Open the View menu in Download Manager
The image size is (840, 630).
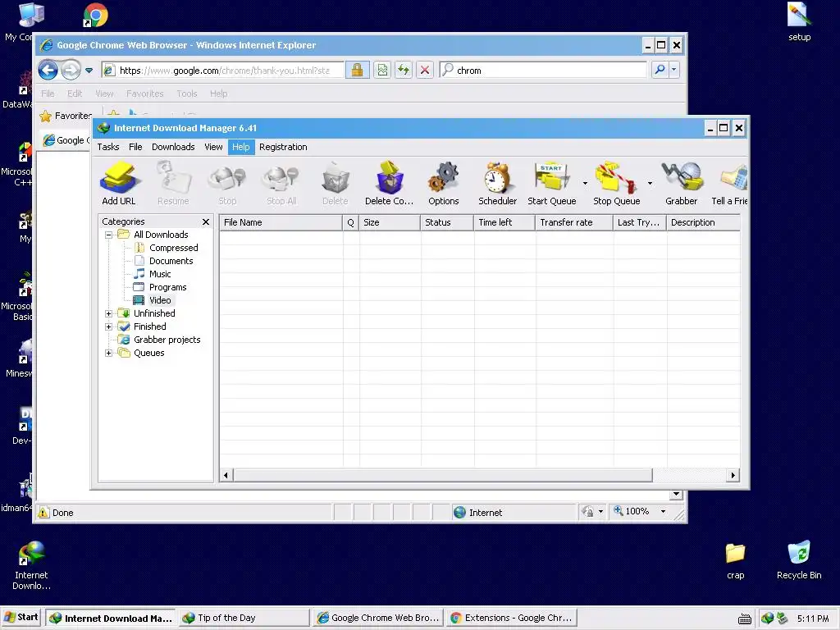tap(213, 147)
